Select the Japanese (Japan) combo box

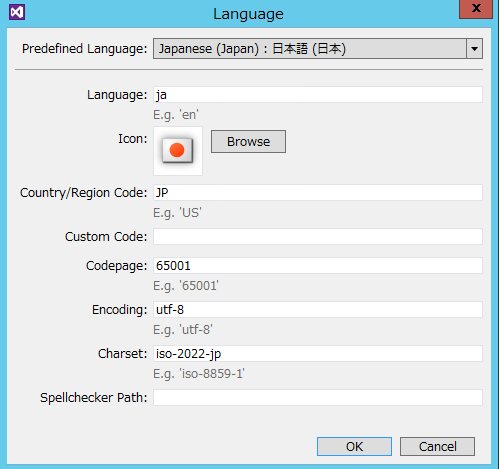click(x=318, y=49)
